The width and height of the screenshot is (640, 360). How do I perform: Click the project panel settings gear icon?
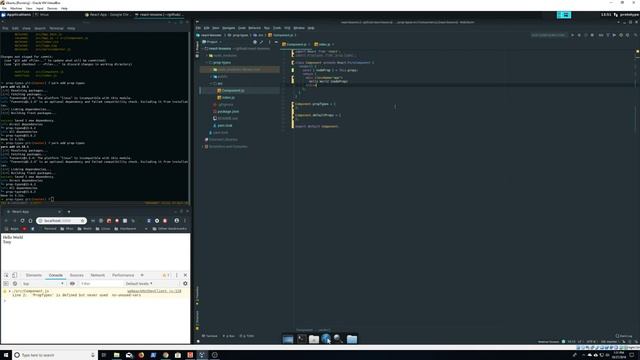pos(269,42)
